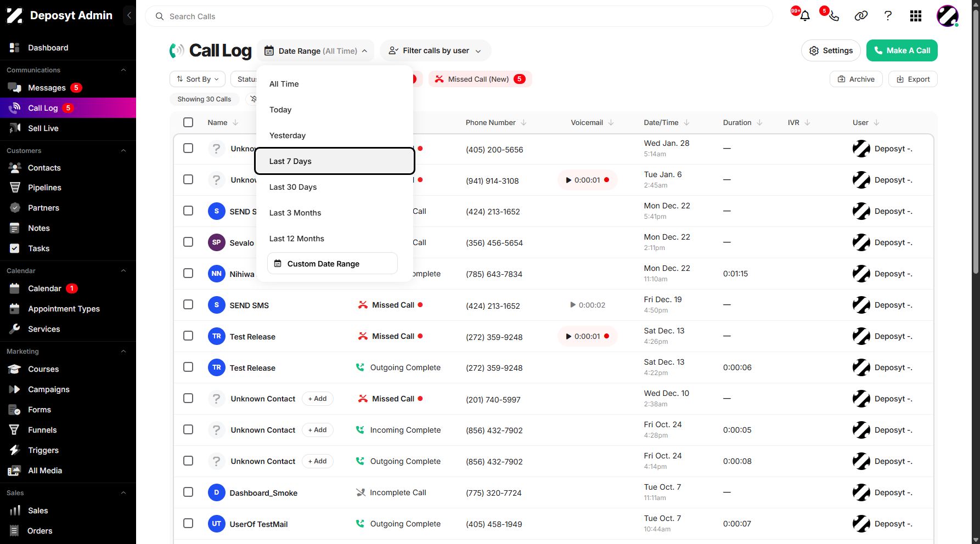Open the Filter calls by user dropdown

click(435, 50)
